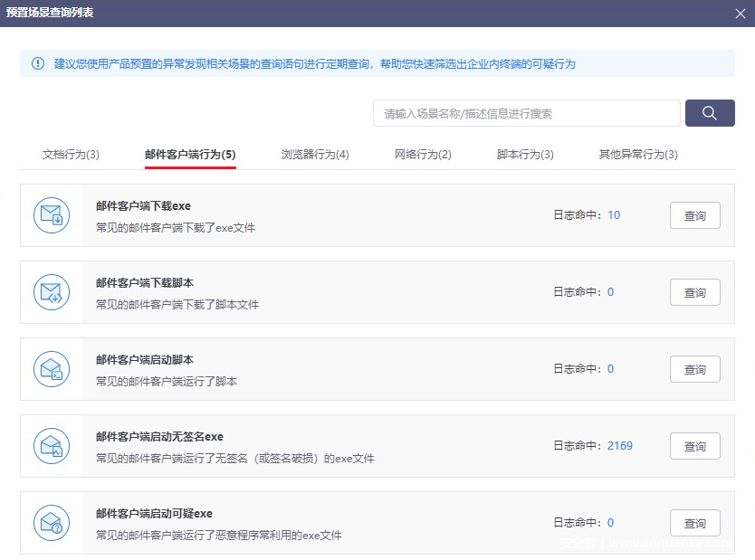Click the 邮件客户端启动无签名exe icon
The image size is (755, 560).
coord(51,446)
